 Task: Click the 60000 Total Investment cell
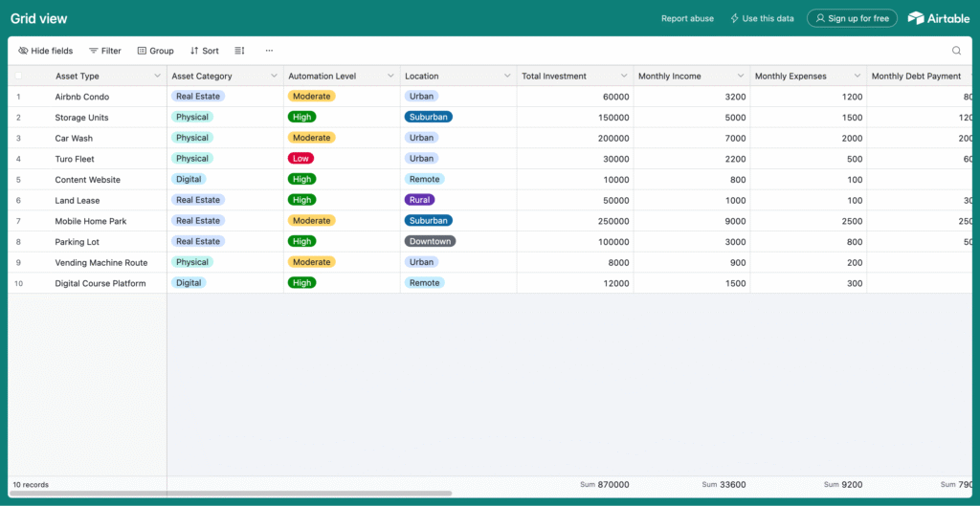[x=575, y=97]
